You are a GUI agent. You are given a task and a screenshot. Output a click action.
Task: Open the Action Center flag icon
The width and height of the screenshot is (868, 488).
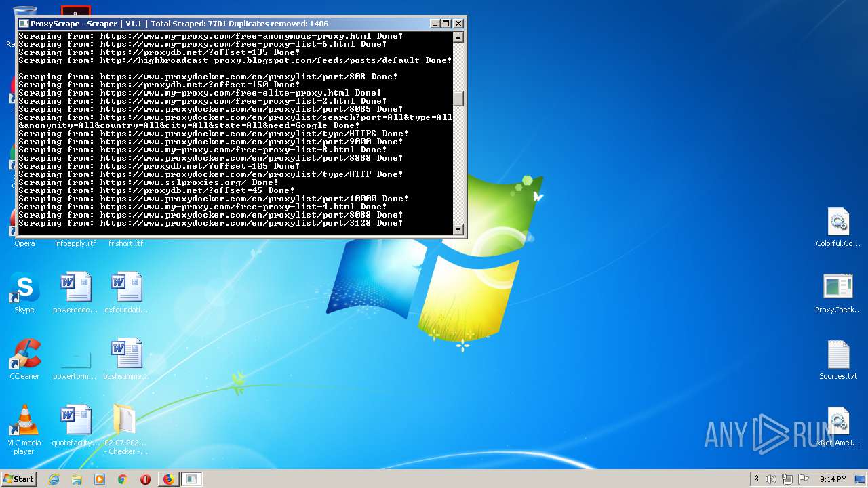point(804,479)
